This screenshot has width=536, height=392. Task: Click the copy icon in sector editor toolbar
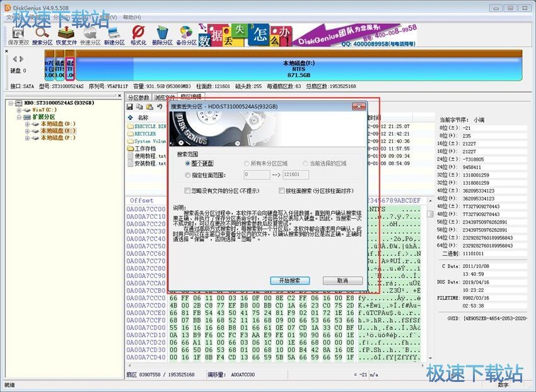point(139,107)
